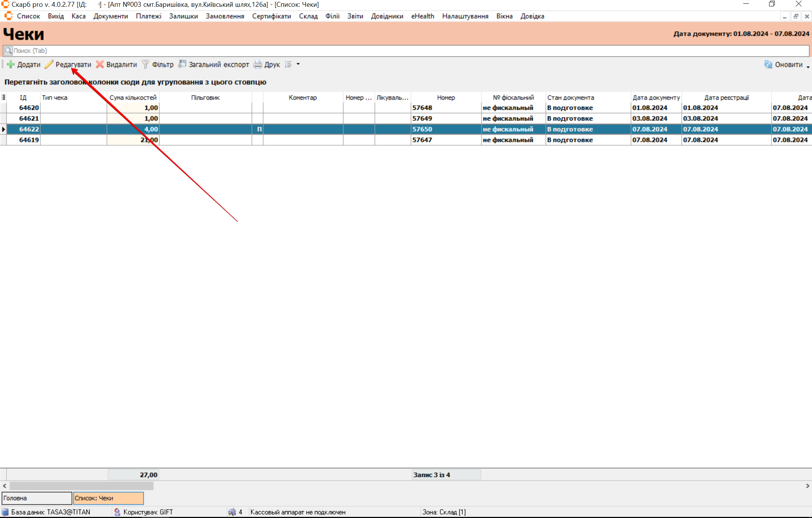
Task: Click the Refresh (Оновити) icon
Action: (768, 64)
